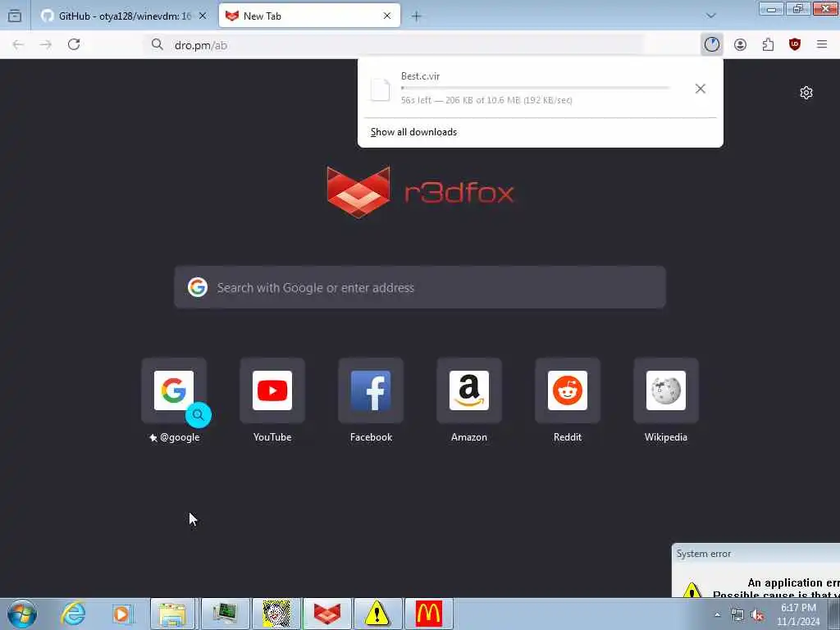Close the GitHub winevdm tab
The height and width of the screenshot is (630, 840).
pyautogui.click(x=203, y=16)
